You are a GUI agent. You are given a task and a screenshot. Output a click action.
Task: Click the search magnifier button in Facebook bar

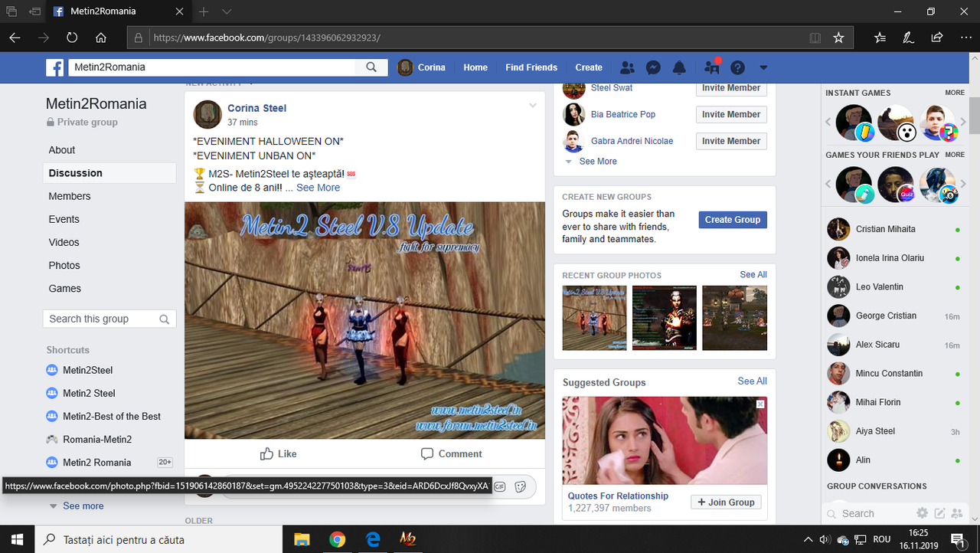(371, 67)
